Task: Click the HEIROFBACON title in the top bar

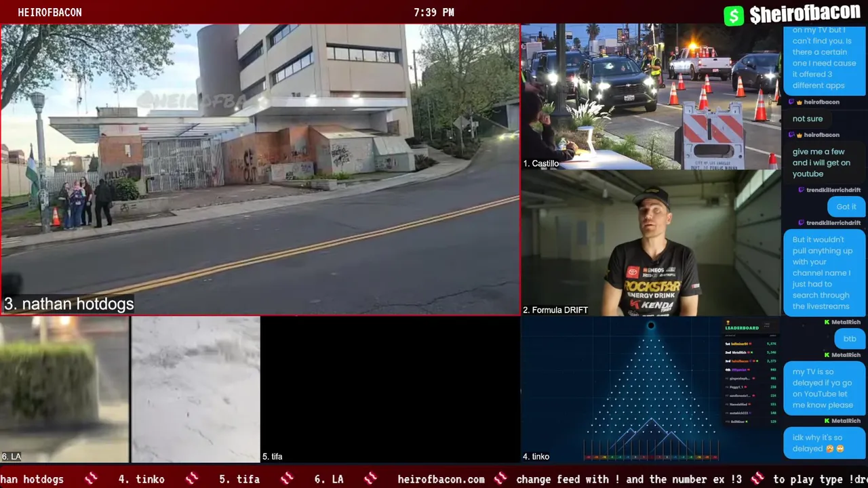Action: click(x=50, y=12)
